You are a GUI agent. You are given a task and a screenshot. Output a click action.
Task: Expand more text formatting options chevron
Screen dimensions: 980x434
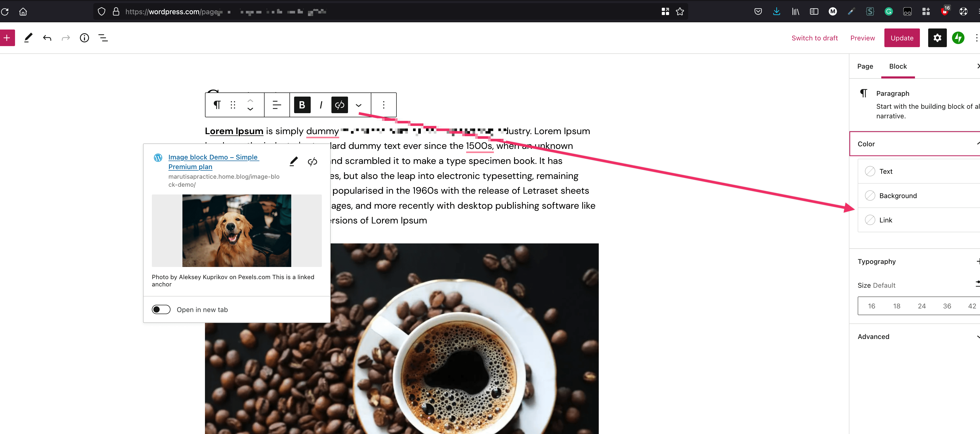358,105
